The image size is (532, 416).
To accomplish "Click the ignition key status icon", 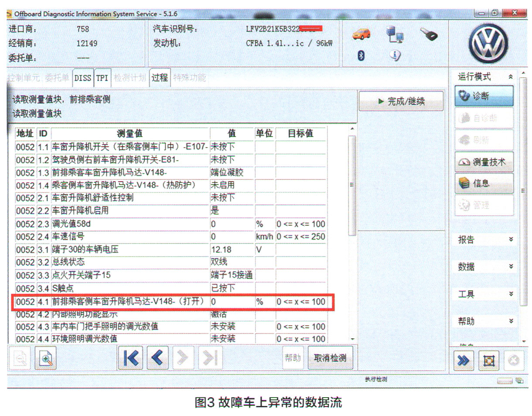I will pyautogui.click(x=429, y=34).
